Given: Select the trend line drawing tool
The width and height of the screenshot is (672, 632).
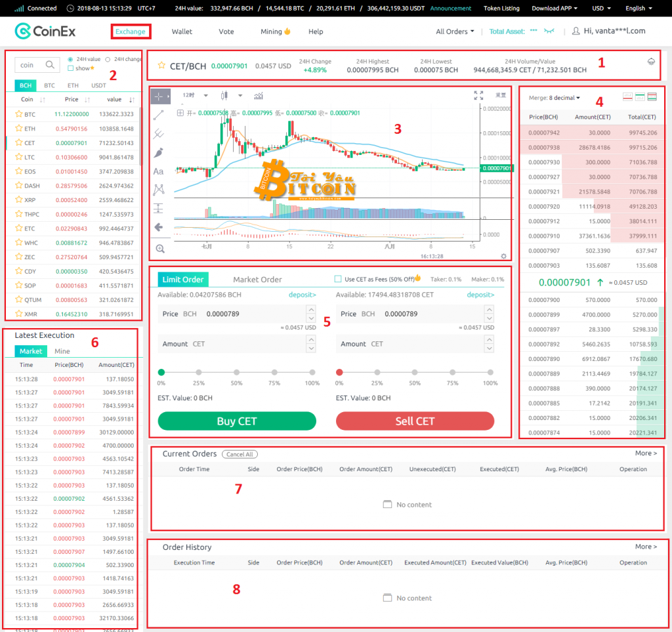Looking at the screenshot, I should click(x=159, y=115).
